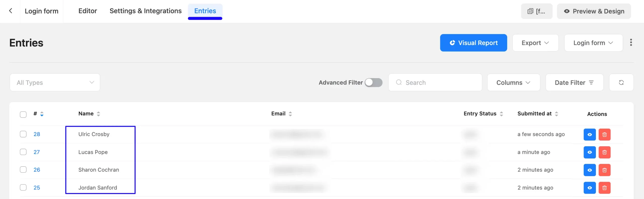This screenshot has height=199, width=644.
Task: Copy the form shortcode icon button
Action: pos(537,11)
